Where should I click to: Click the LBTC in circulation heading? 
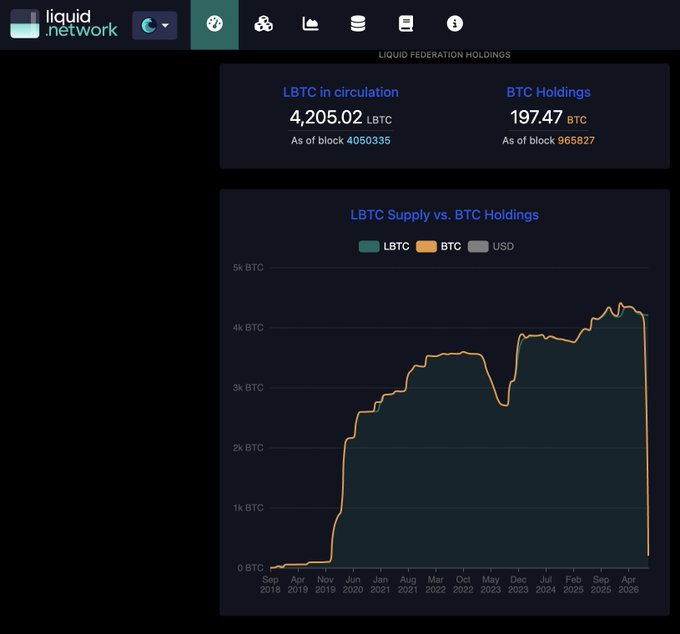click(341, 92)
